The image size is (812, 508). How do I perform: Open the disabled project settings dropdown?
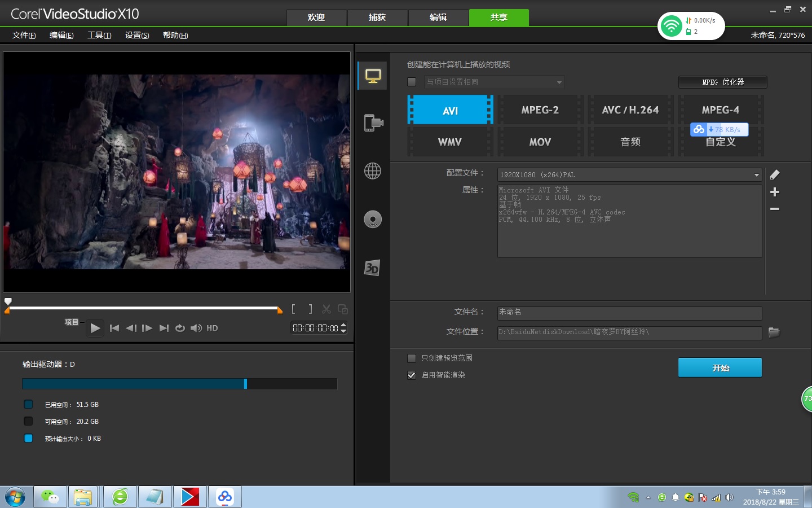tap(559, 82)
